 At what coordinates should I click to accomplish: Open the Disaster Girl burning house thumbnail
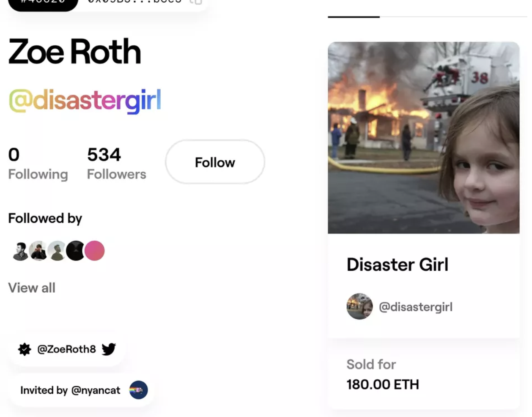423,137
